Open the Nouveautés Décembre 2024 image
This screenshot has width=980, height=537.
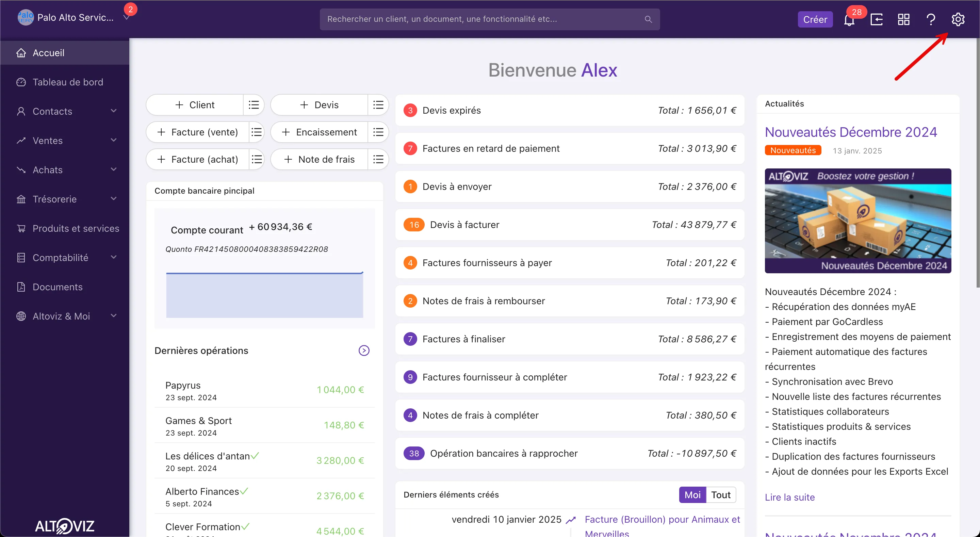tap(858, 221)
